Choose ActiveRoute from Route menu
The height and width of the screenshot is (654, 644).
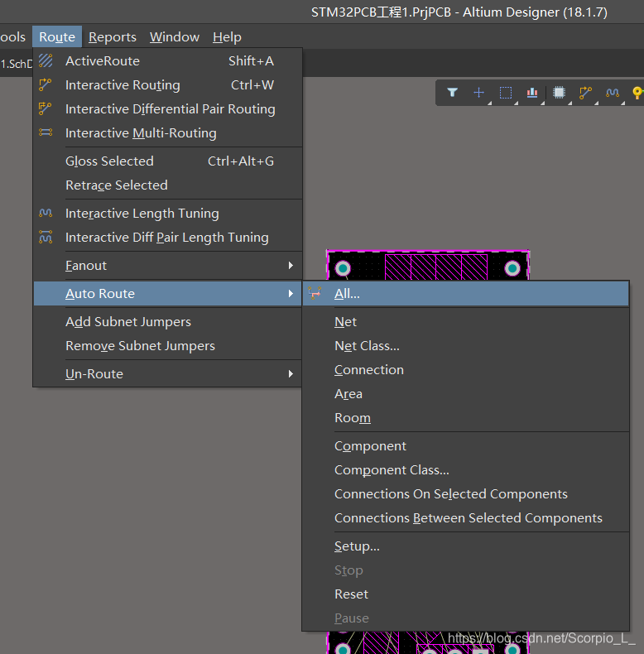168,61
